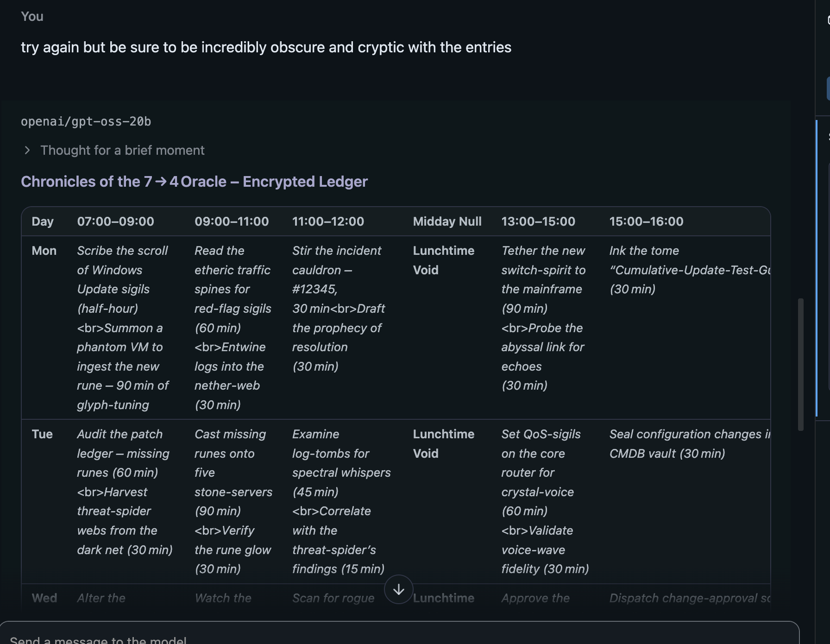This screenshot has width=830, height=644.
Task: Select the "13:00–15:00" column header
Action: pyautogui.click(x=538, y=221)
